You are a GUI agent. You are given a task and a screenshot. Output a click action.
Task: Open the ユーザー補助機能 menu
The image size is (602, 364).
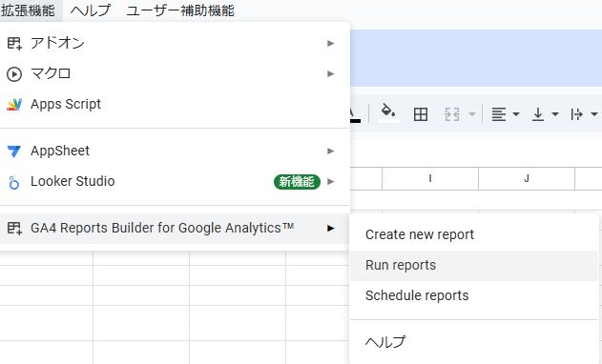coord(180,10)
